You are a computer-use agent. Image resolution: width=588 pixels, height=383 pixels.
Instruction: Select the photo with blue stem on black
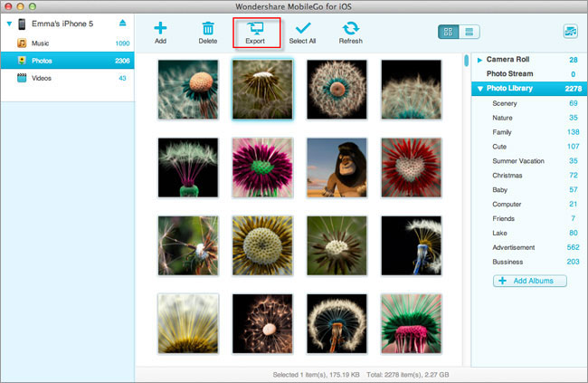point(412,245)
